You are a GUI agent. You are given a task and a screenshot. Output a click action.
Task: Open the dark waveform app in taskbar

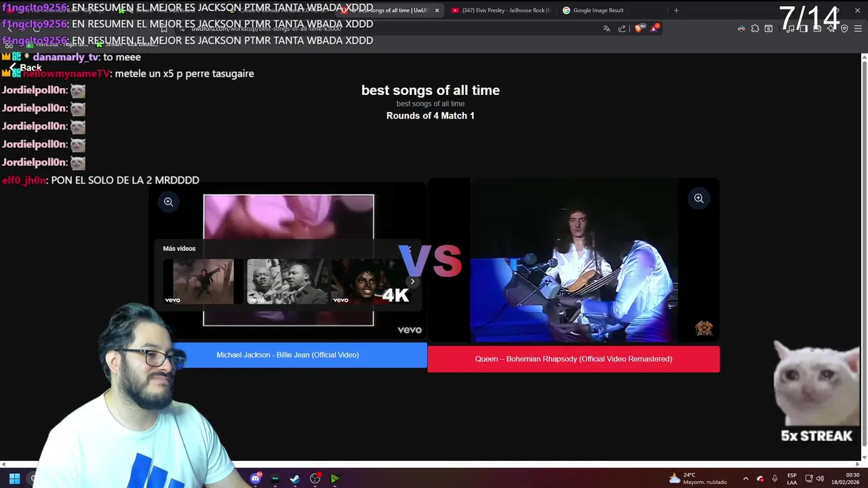[x=275, y=479]
